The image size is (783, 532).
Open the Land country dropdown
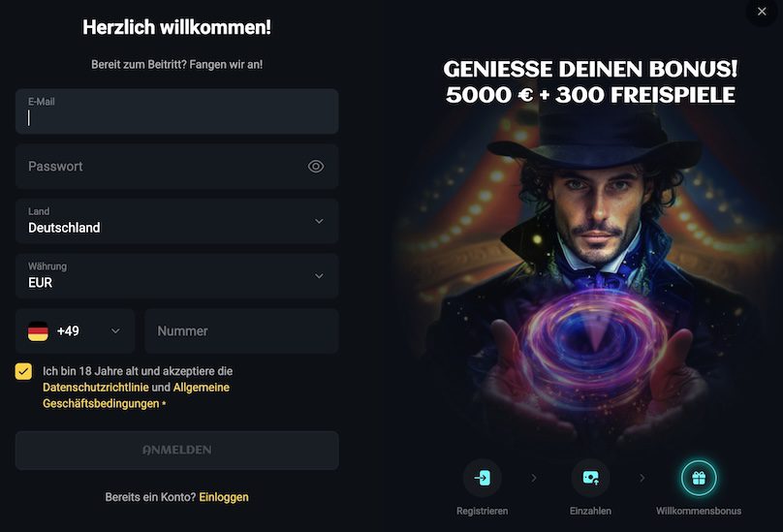[176, 221]
